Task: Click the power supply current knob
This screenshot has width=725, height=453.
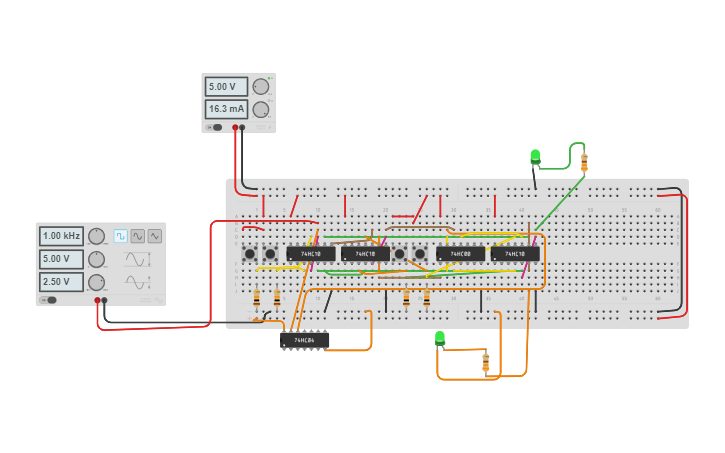Action: coord(261,109)
